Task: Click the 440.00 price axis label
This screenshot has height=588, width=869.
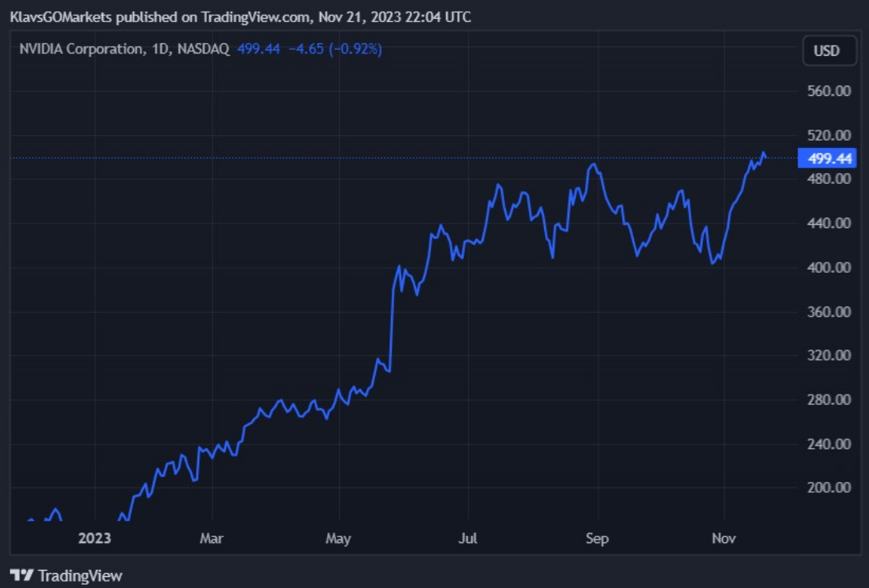Action: (x=829, y=222)
